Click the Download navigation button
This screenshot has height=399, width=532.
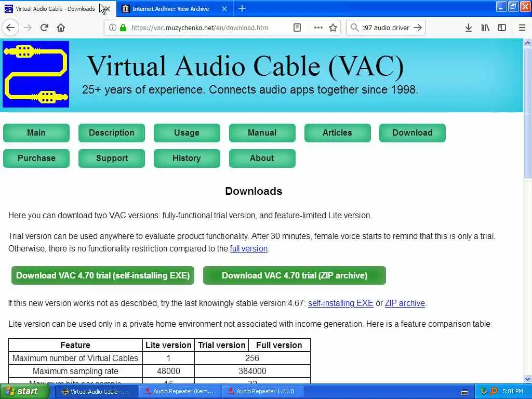pos(413,132)
